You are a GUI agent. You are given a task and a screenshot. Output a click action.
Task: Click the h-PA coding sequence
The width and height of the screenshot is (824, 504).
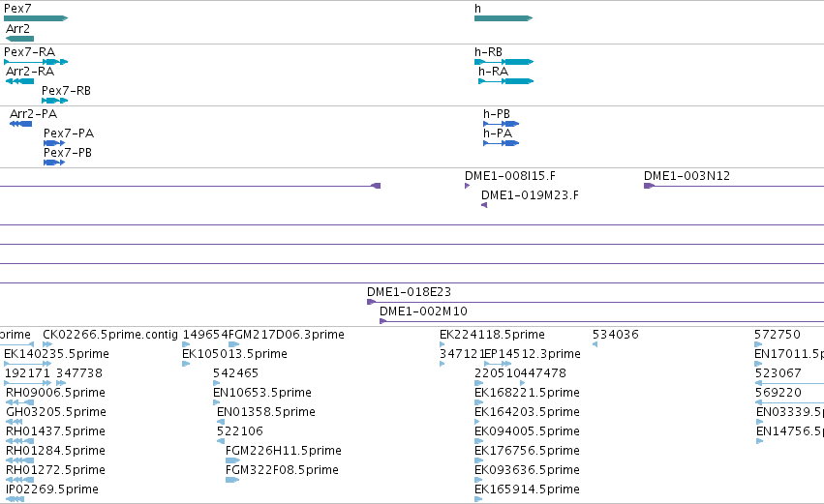pyautogui.click(x=501, y=143)
